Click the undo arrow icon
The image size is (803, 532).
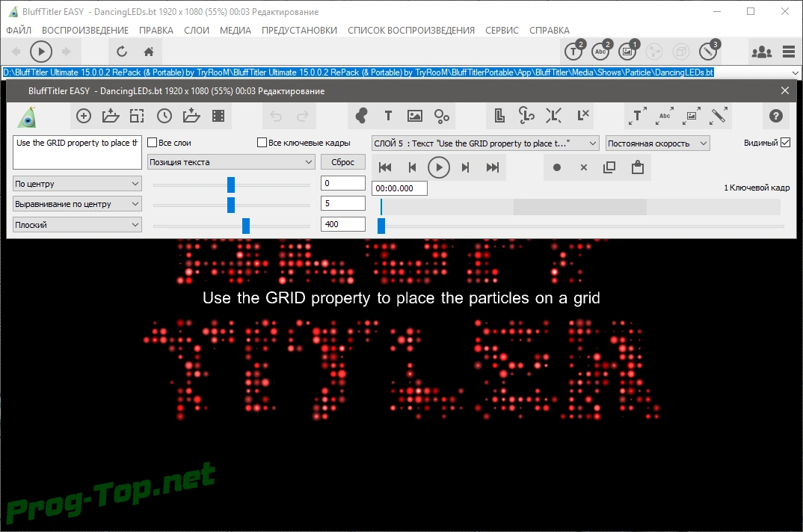276,117
